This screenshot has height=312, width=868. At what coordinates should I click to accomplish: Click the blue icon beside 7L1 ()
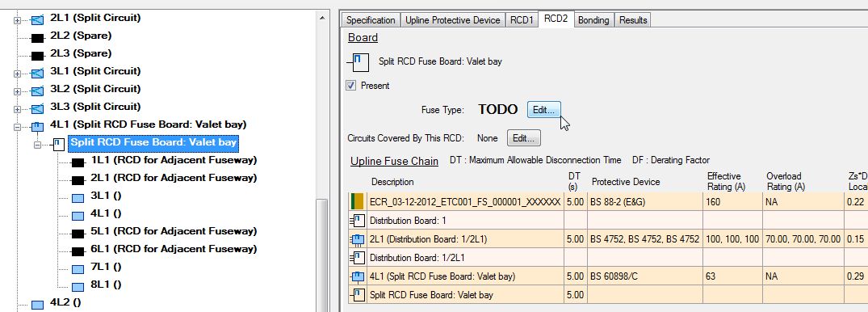pyautogui.click(x=78, y=269)
